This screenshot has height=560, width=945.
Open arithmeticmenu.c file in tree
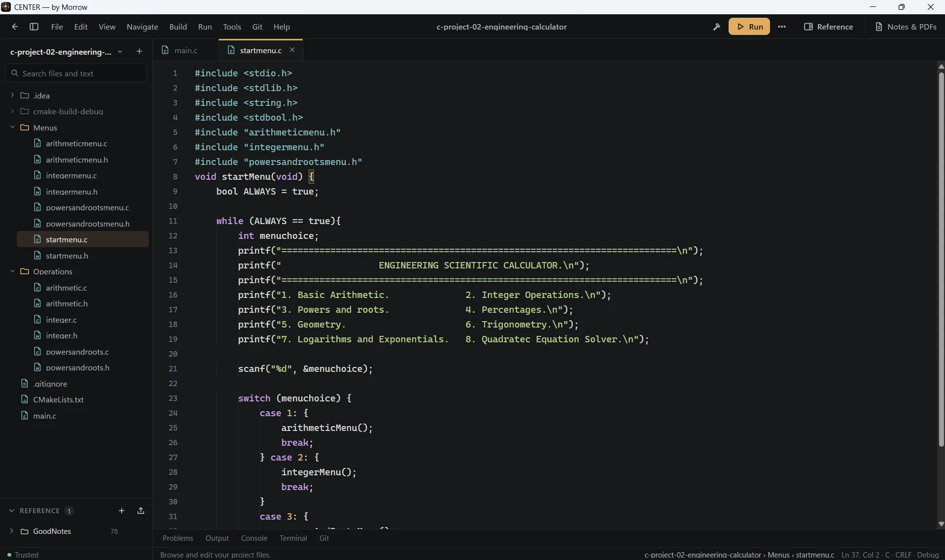point(76,143)
